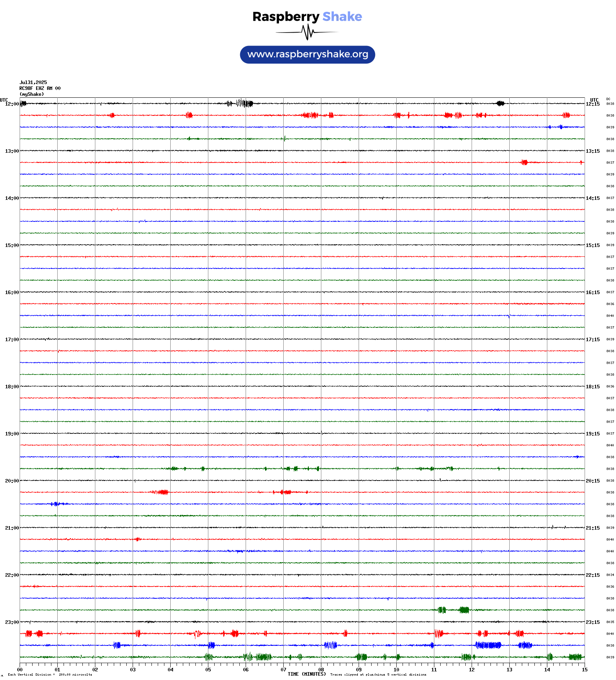Screen dimensions: 616x680
Task: Click the 17:00 hour label
Action: click(12, 340)
